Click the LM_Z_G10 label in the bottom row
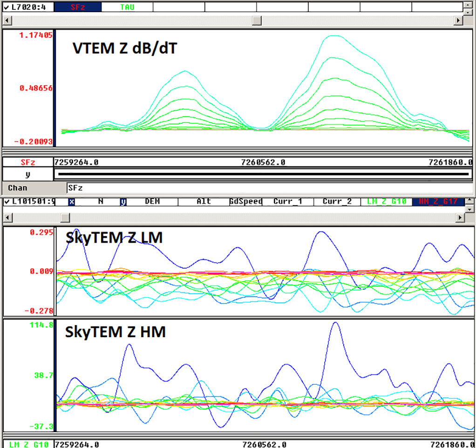The height and width of the screenshot is (448, 476). point(29,445)
